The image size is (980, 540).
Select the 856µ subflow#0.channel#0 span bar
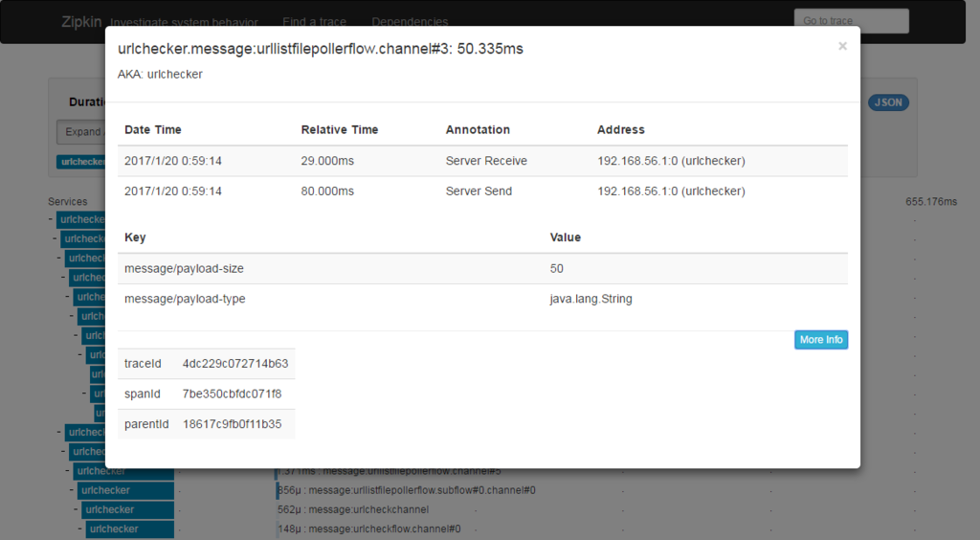(406, 490)
